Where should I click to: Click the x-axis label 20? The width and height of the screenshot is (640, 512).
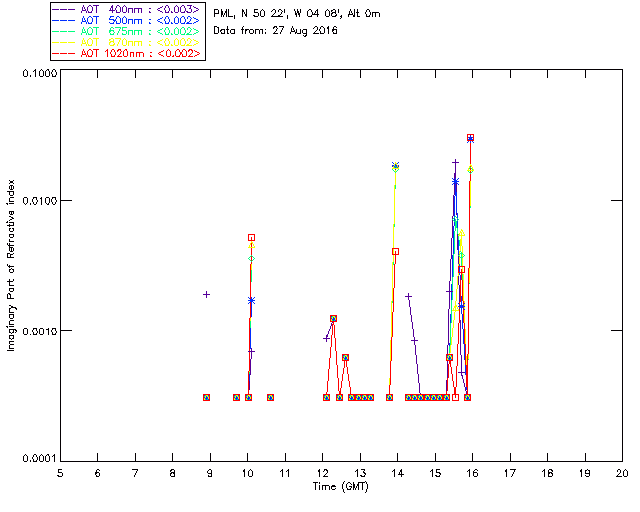tap(622, 473)
